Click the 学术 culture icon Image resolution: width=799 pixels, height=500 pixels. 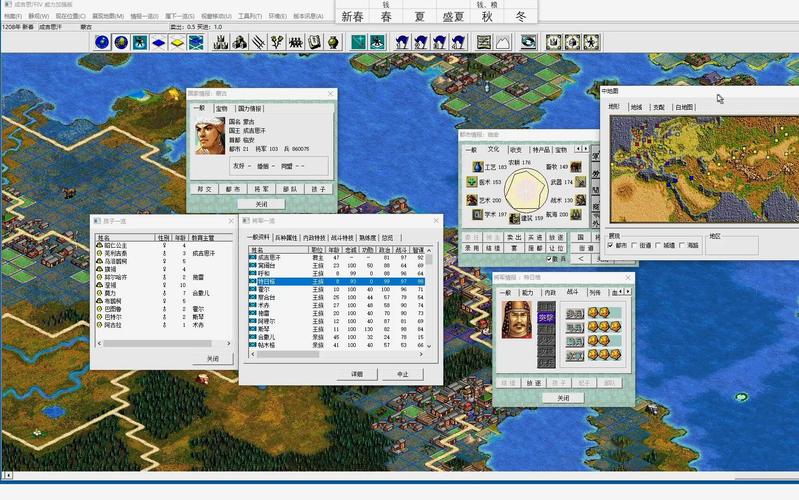click(x=477, y=215)
